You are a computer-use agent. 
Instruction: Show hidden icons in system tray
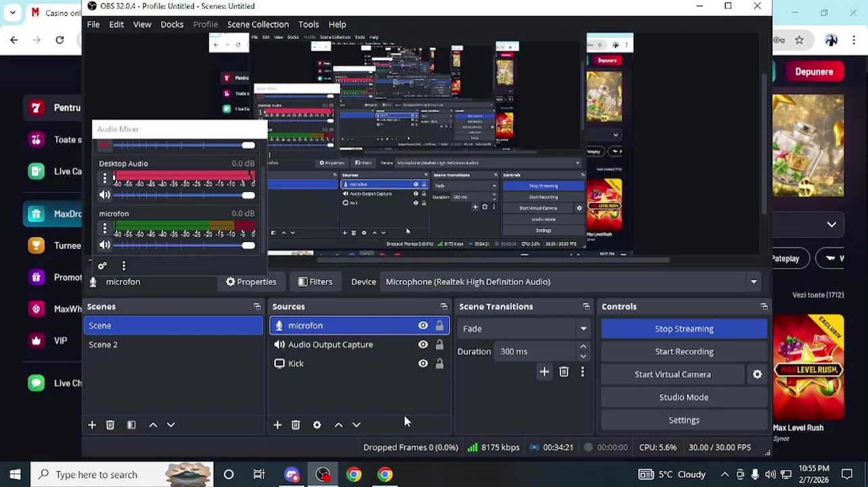(x=724, y=474)
